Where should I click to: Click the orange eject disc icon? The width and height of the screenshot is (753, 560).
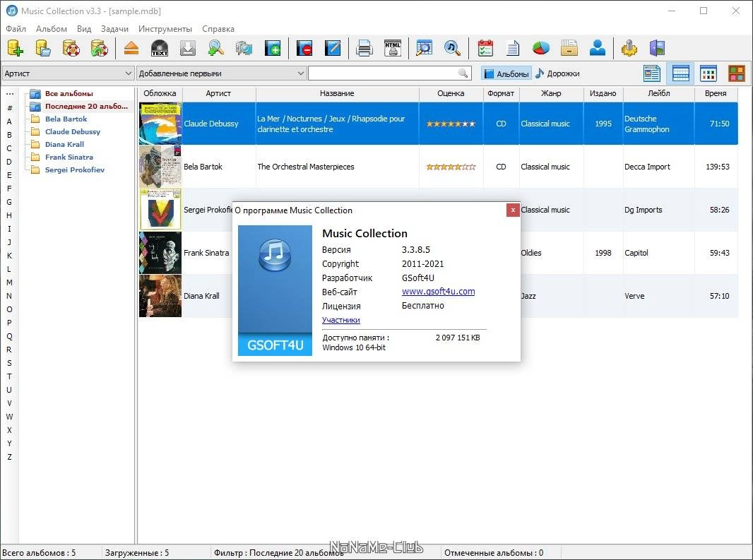131,48
